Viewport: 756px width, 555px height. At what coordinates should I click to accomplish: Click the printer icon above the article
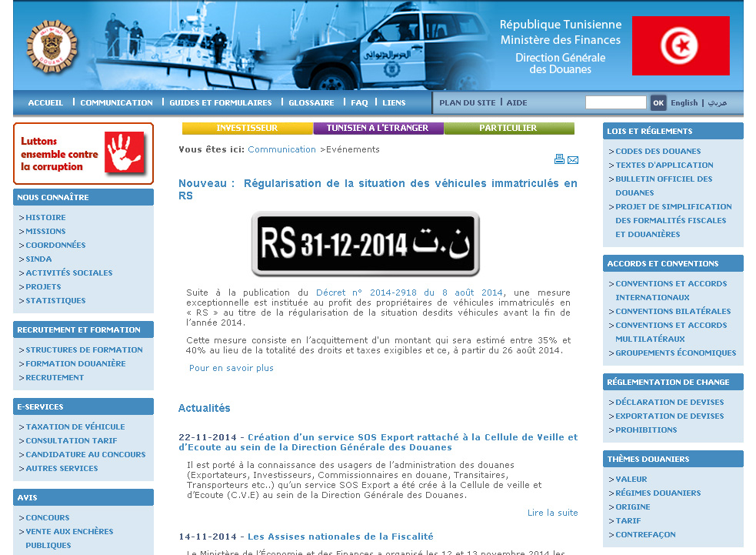pos(559,159)
